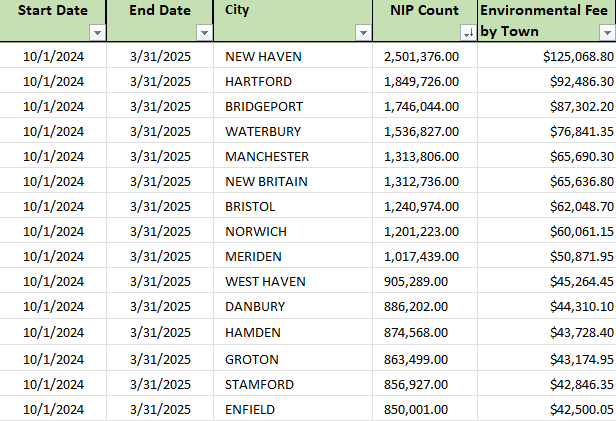Viewport: 616px width, 421px height.
Task: Open the End Date filter dropdown
Action: click(x=204, y=33)
